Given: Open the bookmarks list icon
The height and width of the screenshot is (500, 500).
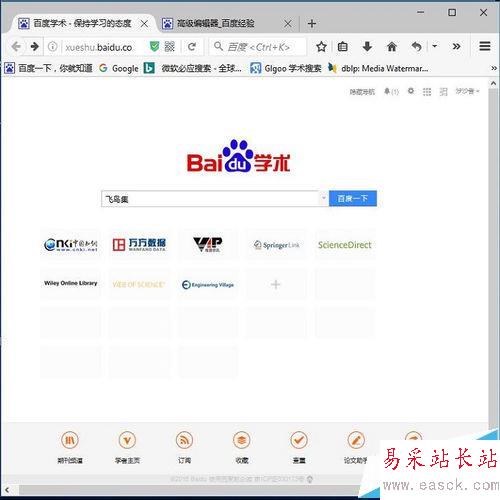Looking at the screenshot, I should 343,47.
